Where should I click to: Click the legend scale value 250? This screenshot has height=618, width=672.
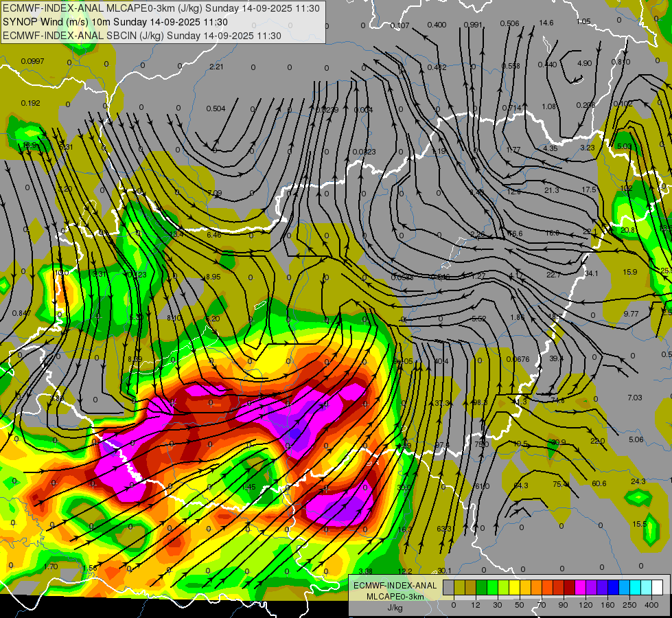coord(629,605)
